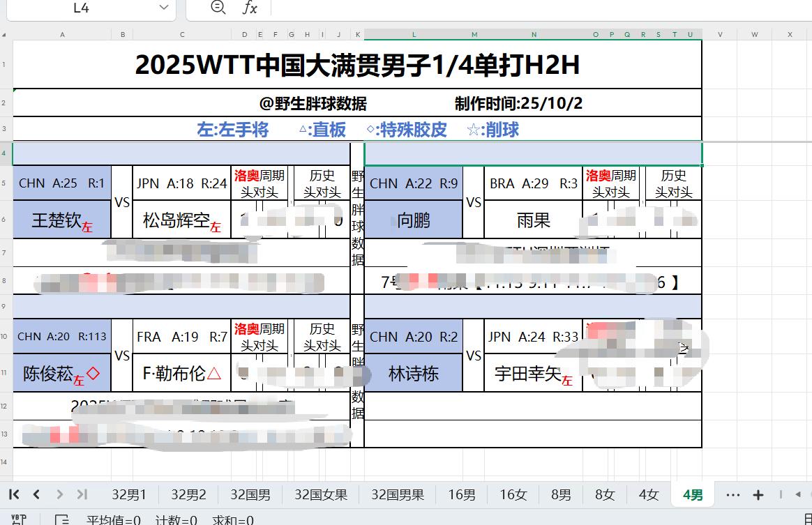Image resolution: width=812 pixels, height=525 pixels.
Task: Click the 制作时间:25/10/2 text
Action: coord(518,104)
